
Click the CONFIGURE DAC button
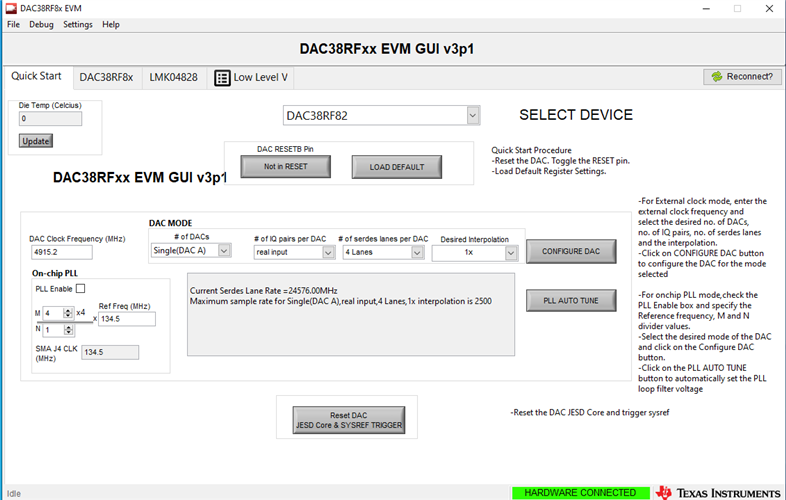[x=571, y=251]
